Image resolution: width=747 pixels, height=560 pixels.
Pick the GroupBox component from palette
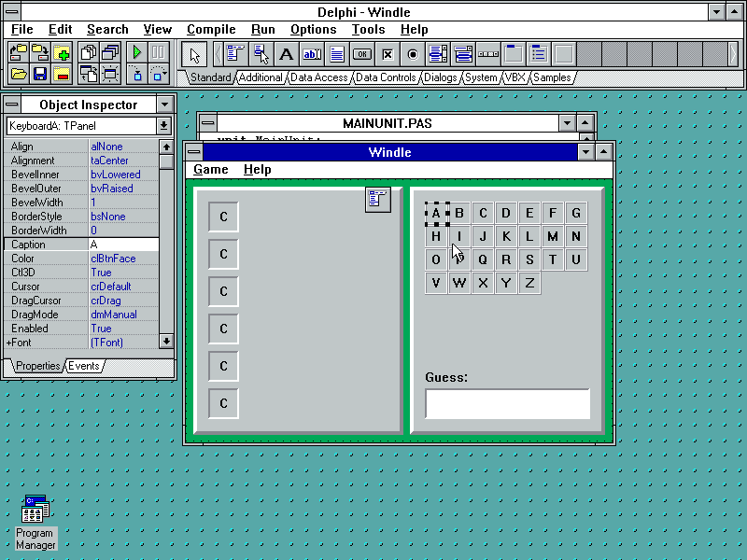[x=514, y=54]
